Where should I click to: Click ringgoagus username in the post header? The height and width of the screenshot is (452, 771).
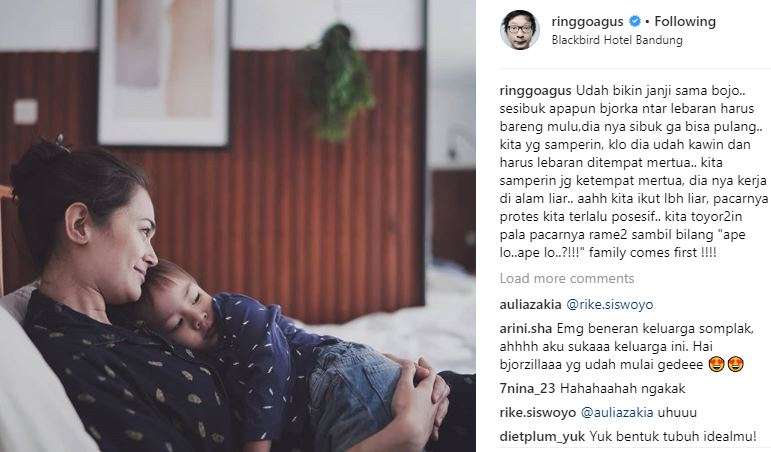tap(587, 22)
